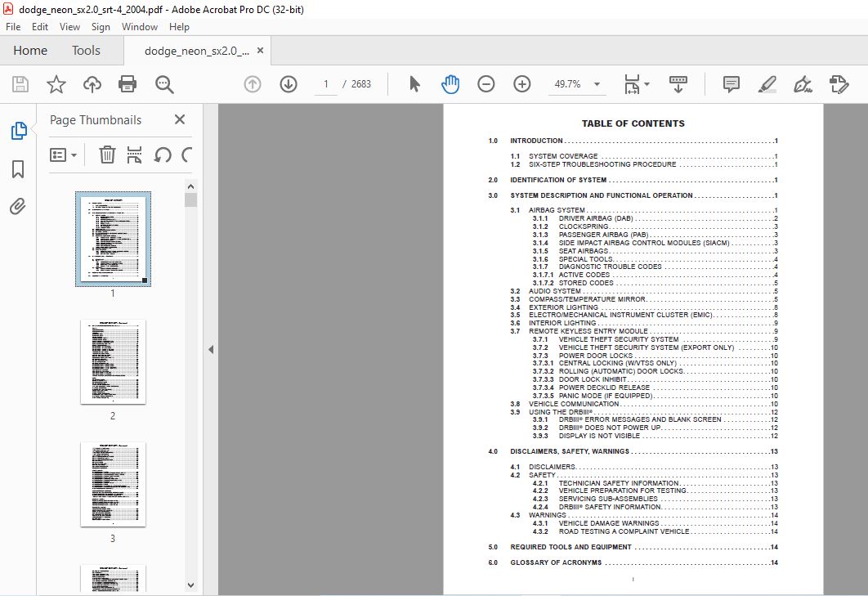The width and height of the screenshot is (868, 596).
Task: Click the 'CLOCKSPRING' contents entry
Action: 584,226
